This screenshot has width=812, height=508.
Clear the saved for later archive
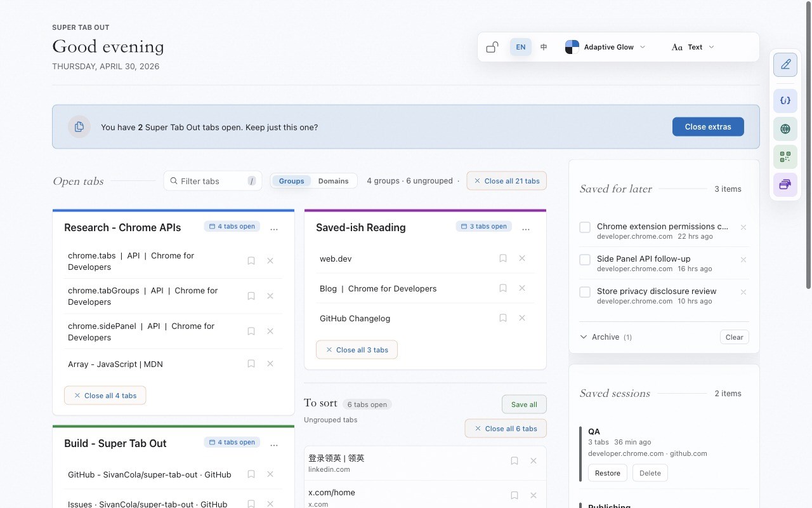click(x=734, y=337)
